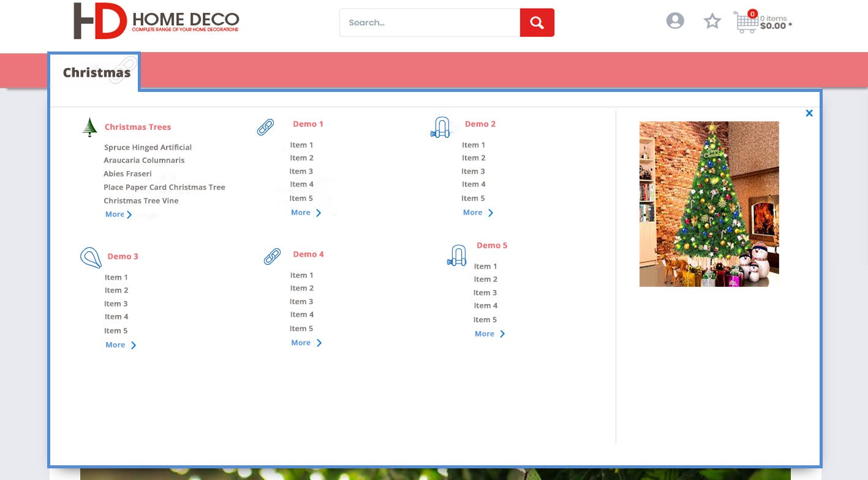Viewport: 868px width, 480px height.
Task: Open the Christmas Trees category heading
Action: tap(138, 127)
